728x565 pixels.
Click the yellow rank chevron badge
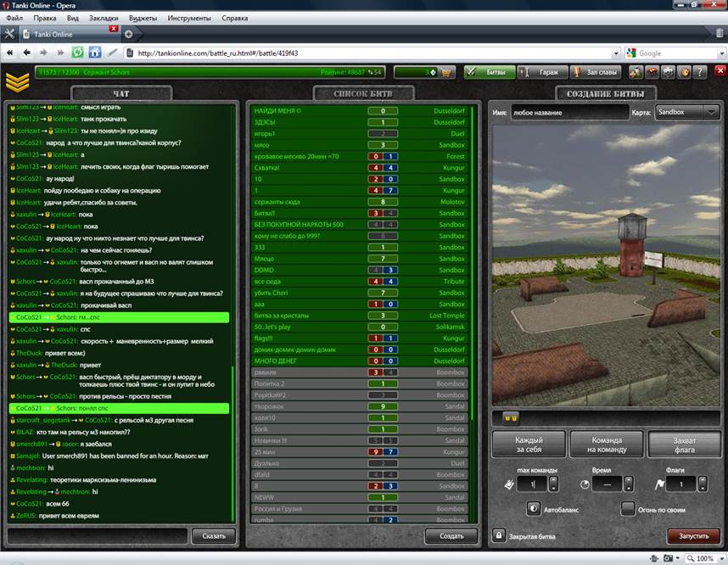(x=17, y=81)
